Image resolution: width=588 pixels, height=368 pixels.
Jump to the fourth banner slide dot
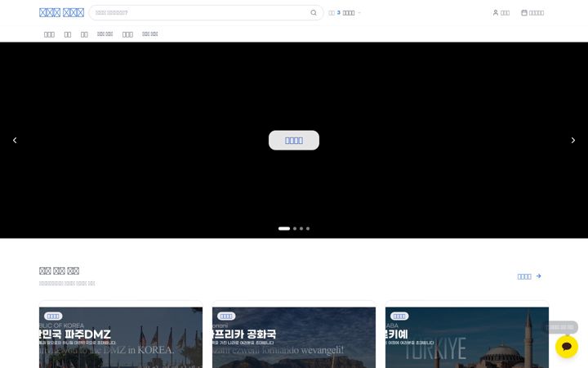tap(308, 228)
